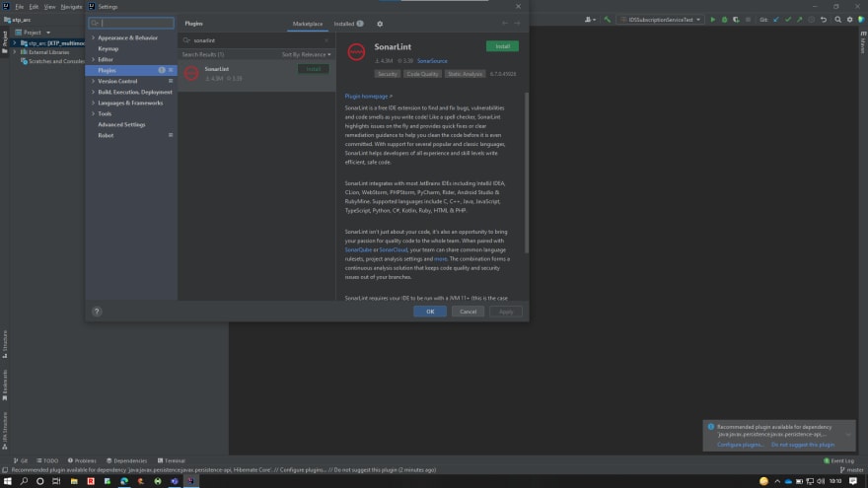Expand the Editor settings node
Image resolution: width=868 pixels, height=488 pixels.
point(93,59)
